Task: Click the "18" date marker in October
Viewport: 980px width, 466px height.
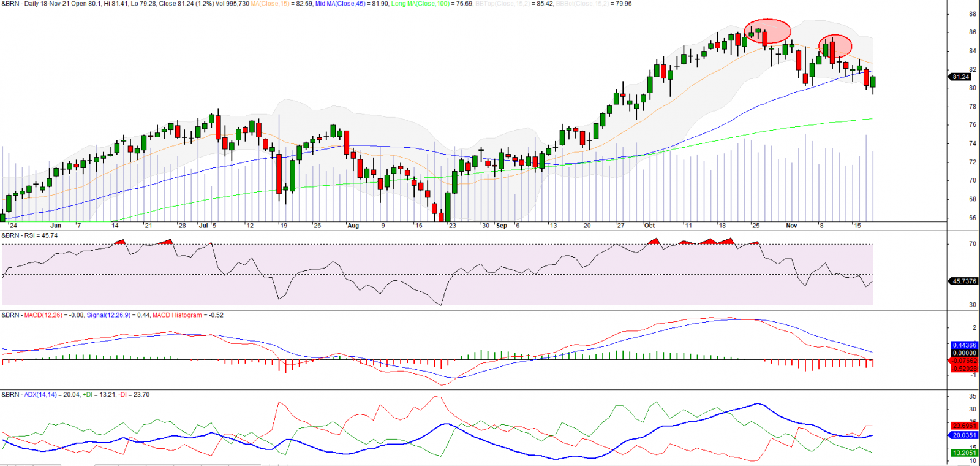Action: click(x=722, y=226)
